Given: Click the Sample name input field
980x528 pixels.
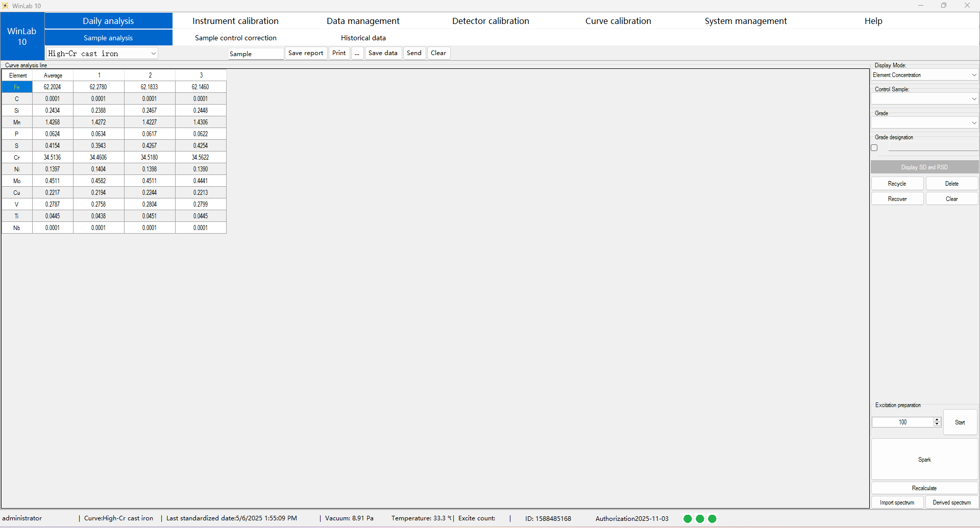Looking at the screenshot, I should (255, 54).
